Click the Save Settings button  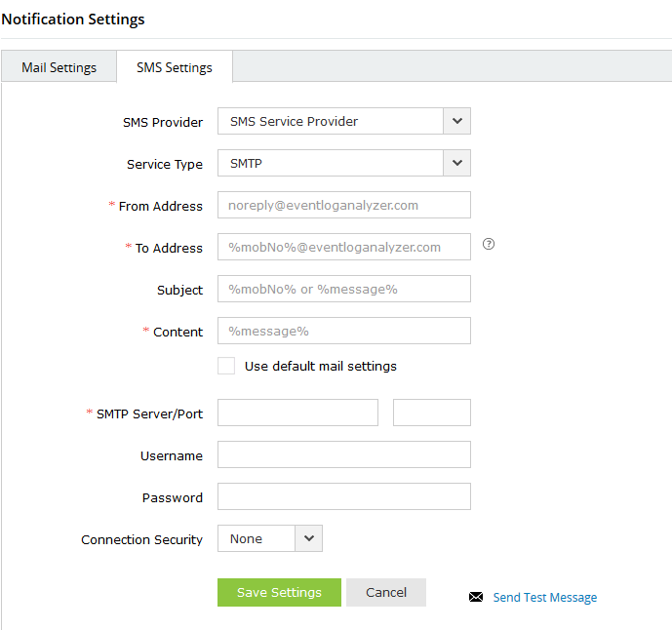click(x=279, y=592)
